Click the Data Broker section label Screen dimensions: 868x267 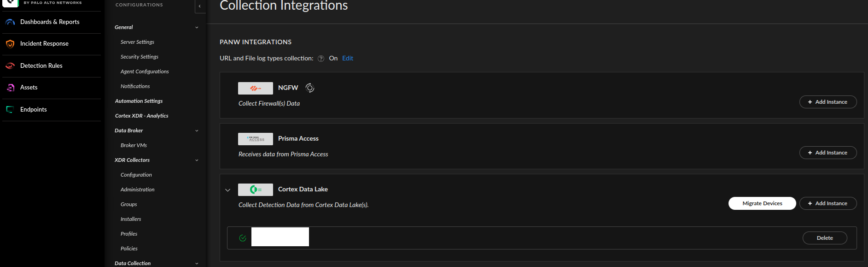point(128,131)
